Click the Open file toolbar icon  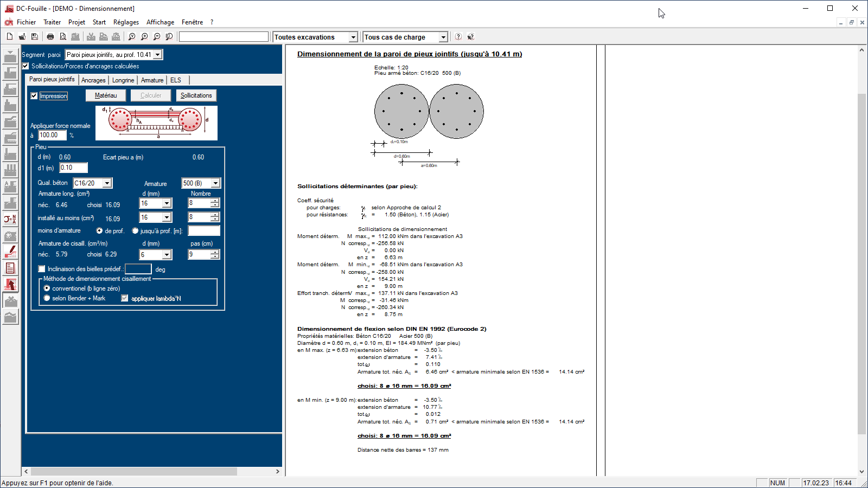(22, 37)
